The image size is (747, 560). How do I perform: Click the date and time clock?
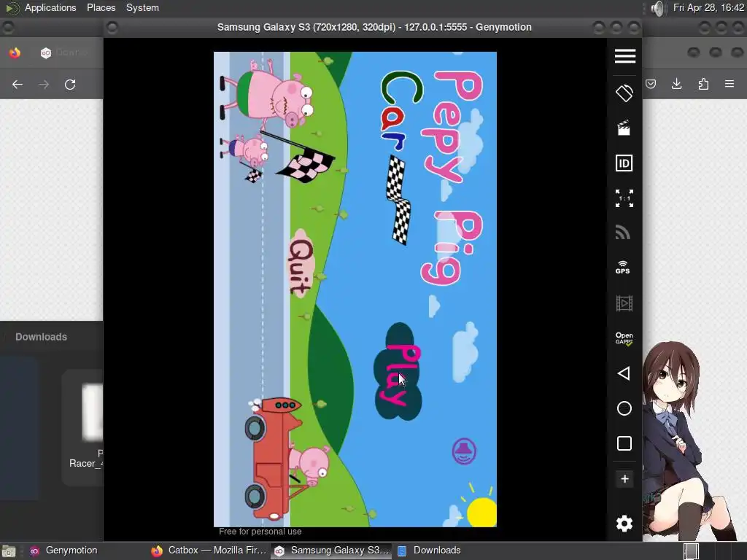tap(708, 7)
